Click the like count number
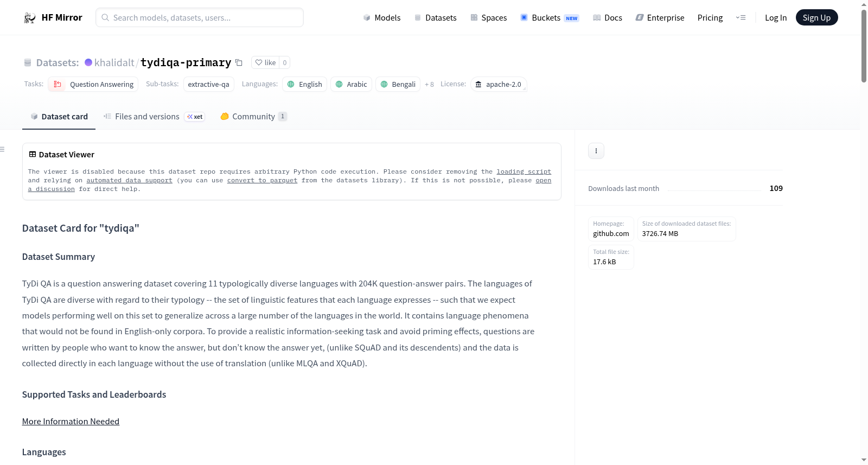Viewport: 868px width, 465px height. point(285,62)
